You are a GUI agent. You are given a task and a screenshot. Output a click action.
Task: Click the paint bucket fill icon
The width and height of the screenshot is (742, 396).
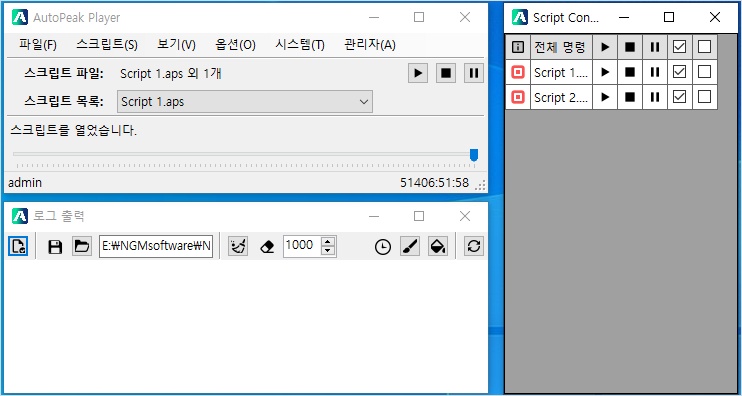point(438,246)
